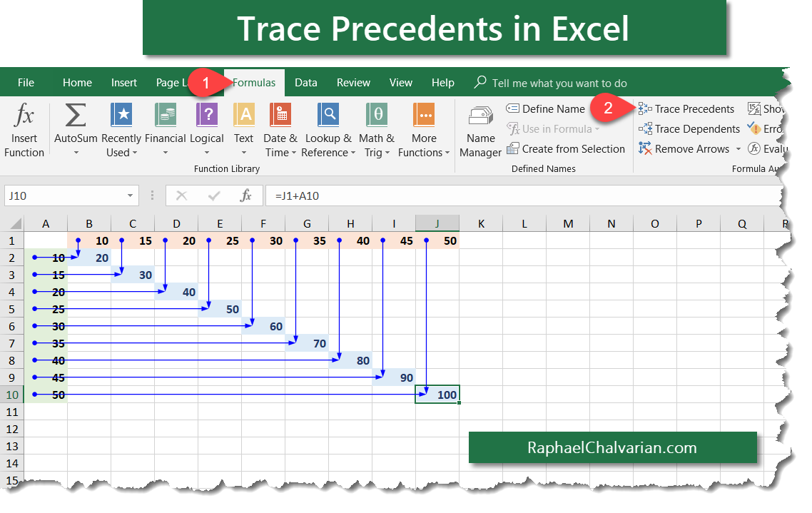The image size is (812, 513).
Task: Select cell D4 containing 40
Action: pyautogui.click(x=176, y=292)
